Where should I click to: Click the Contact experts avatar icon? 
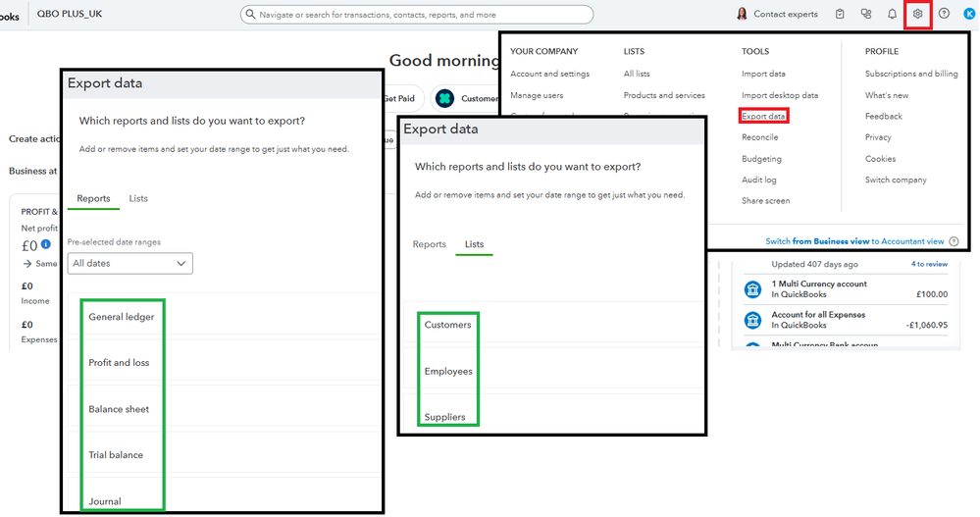pos(742,14)
